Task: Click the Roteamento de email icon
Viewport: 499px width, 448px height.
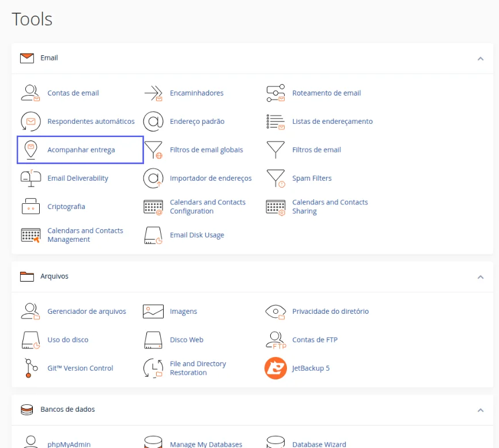Action: pyautogui.click(x=275, y=93)
